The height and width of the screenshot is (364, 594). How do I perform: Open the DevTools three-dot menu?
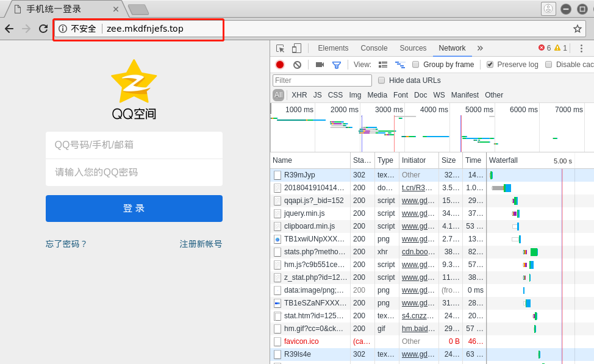[x=581, y=48]
